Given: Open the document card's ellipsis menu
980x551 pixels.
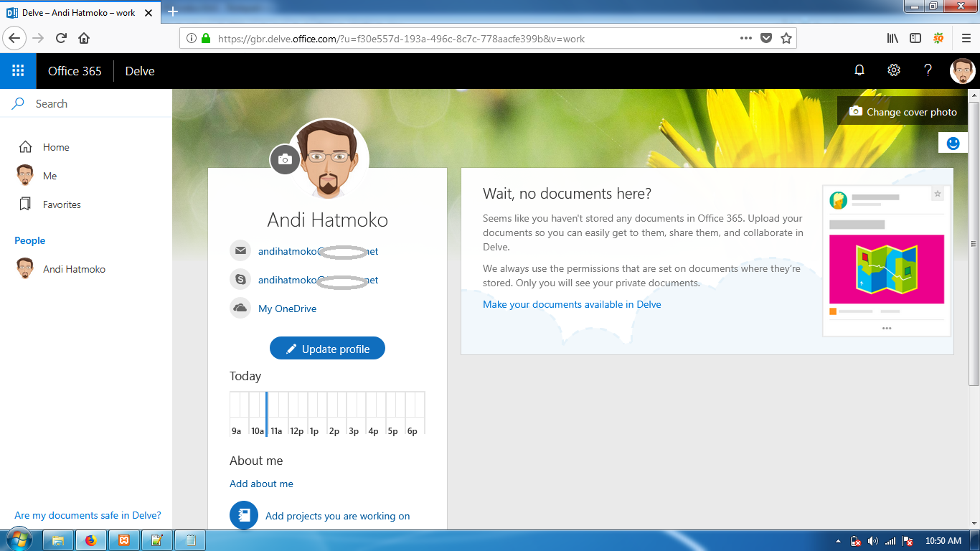Looking at the screenshot, I should pos(887,327).
